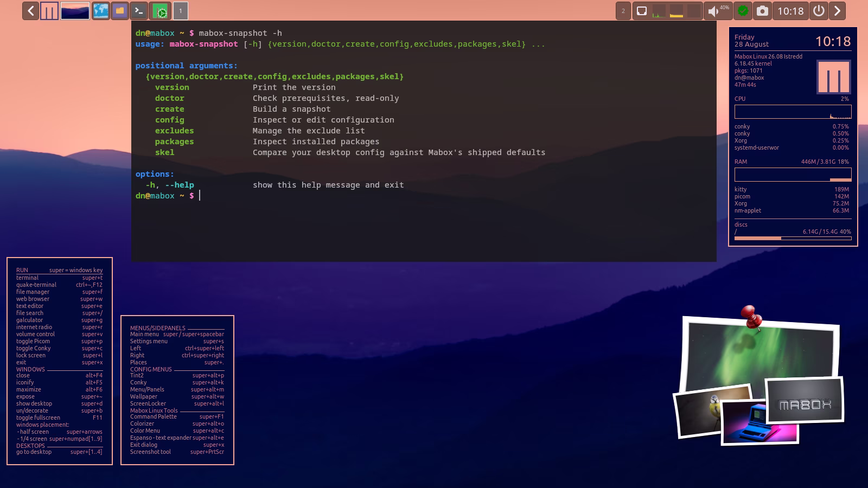Open the left side panel arrow
Screen dimensions: 868x488
tap(30, 11)
